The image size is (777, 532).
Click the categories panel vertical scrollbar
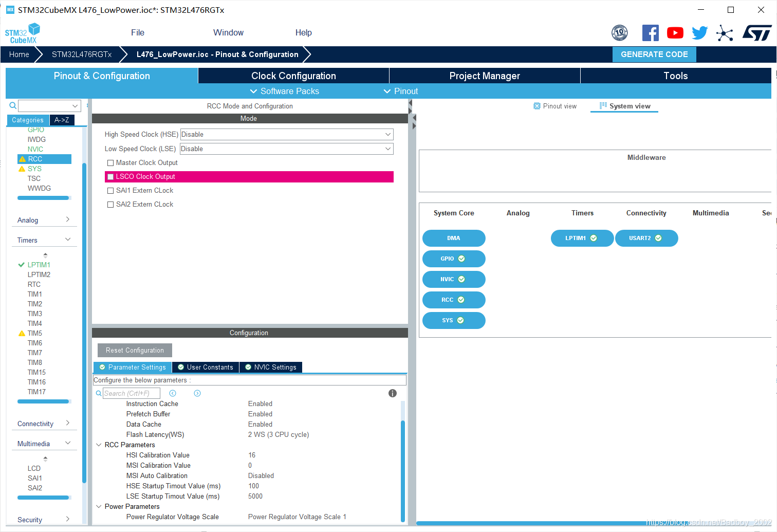(x=84, y=324)
